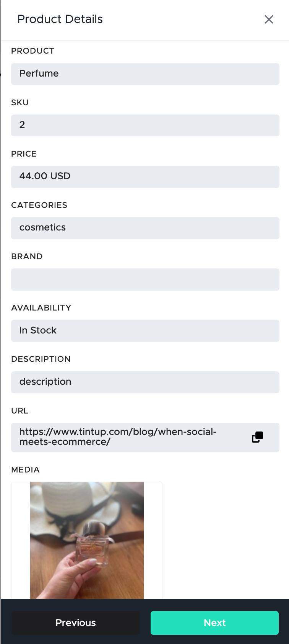Click the Price field 44.00 USD
Viewport: 289px width, 644px height.
tap(145, 177)
